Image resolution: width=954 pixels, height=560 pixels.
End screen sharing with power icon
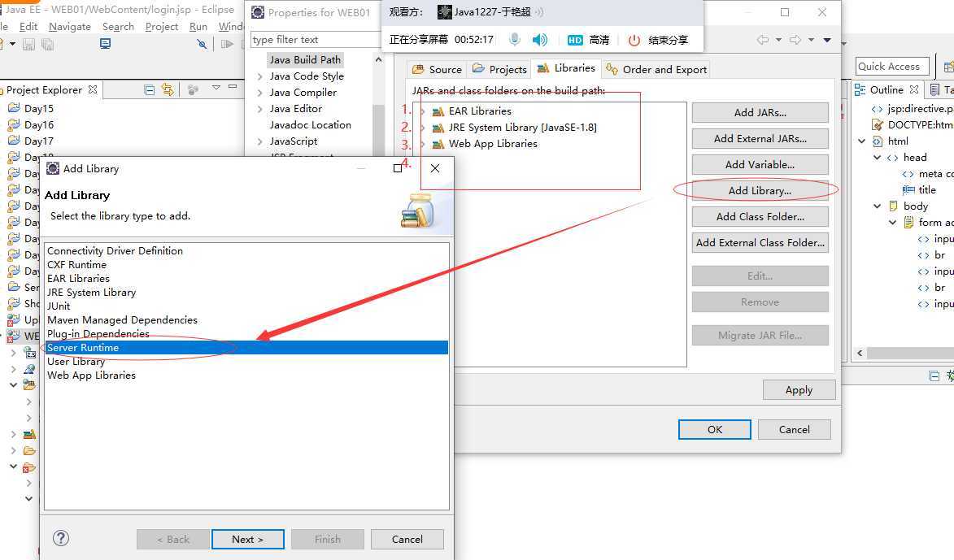[634, 40]
